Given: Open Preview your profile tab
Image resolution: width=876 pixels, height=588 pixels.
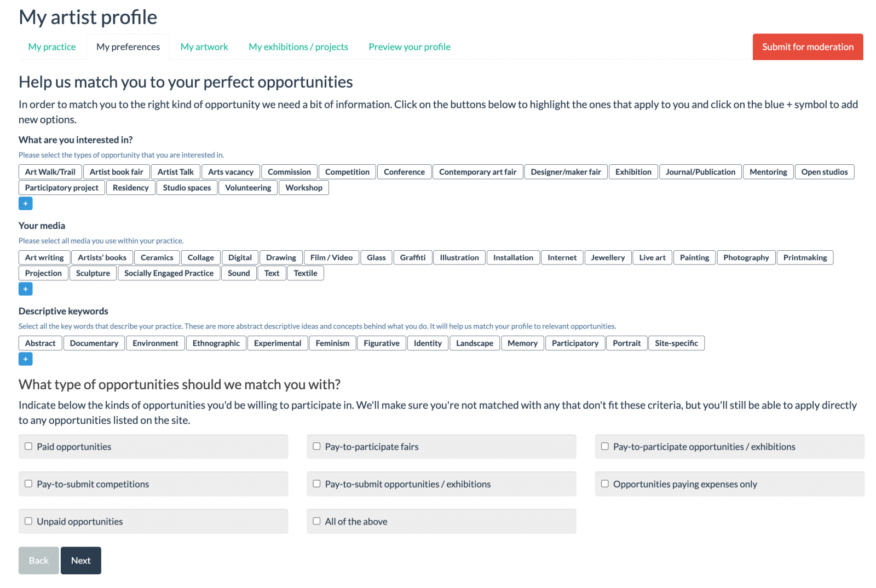Looking at the screenshot, I should pyautogui.click(x=410, y=47).
